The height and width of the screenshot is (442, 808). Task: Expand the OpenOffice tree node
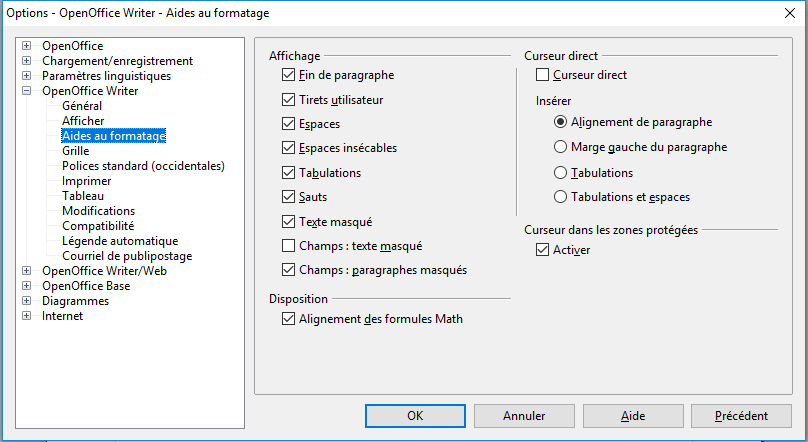click(27, 46)
